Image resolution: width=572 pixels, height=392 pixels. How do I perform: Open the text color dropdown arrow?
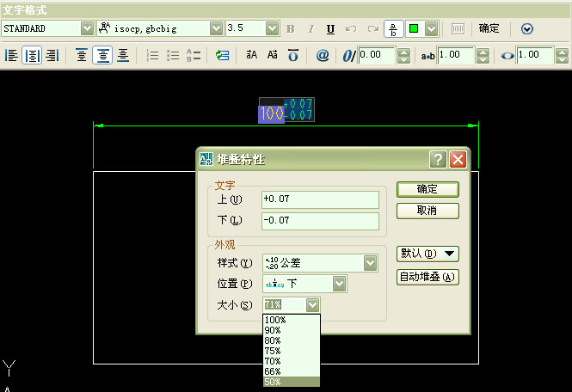431,29
